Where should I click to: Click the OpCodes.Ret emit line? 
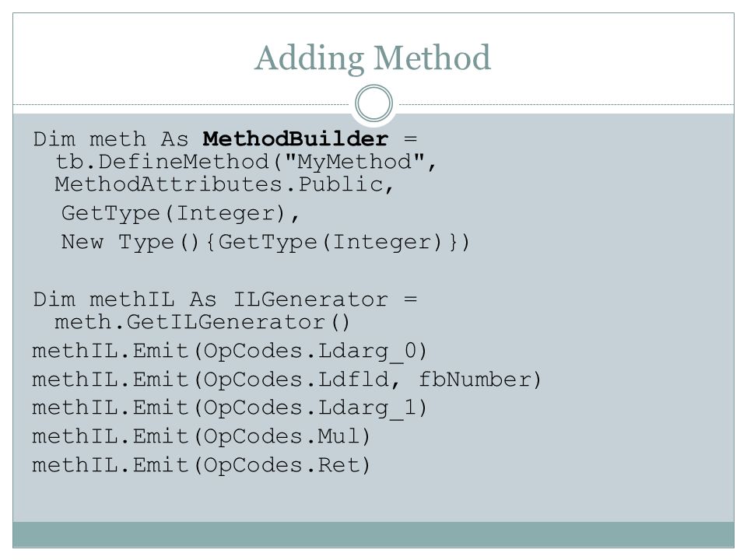[201, 465]
